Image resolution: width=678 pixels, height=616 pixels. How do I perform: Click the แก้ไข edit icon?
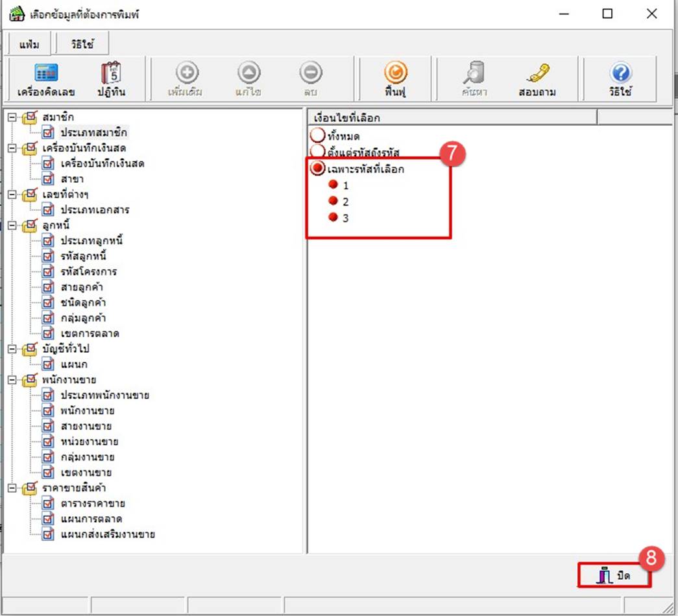click(x=248, y=74)
